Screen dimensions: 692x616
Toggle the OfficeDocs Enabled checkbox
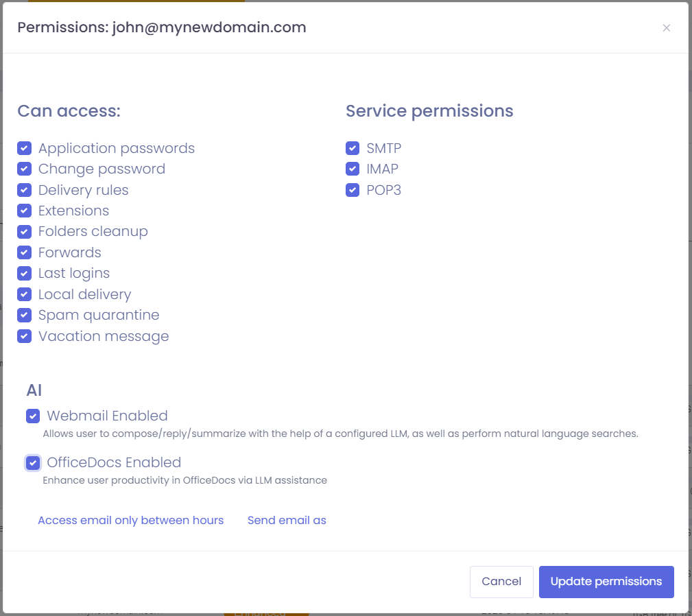[x=33, y=462]
